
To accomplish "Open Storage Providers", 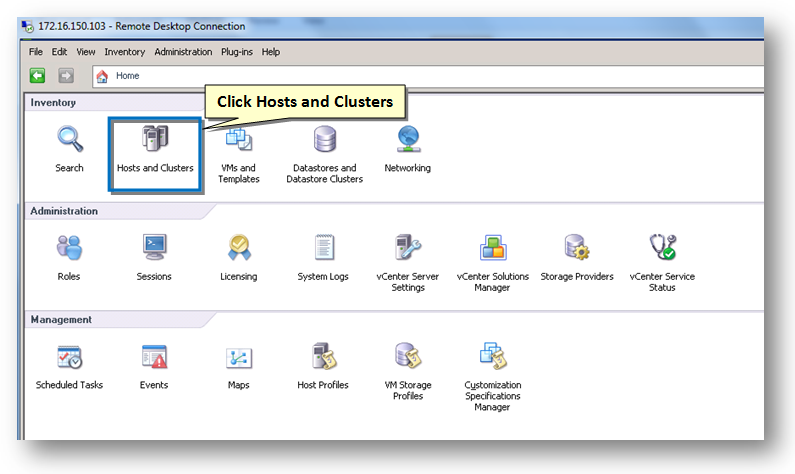I will [577, 254].
